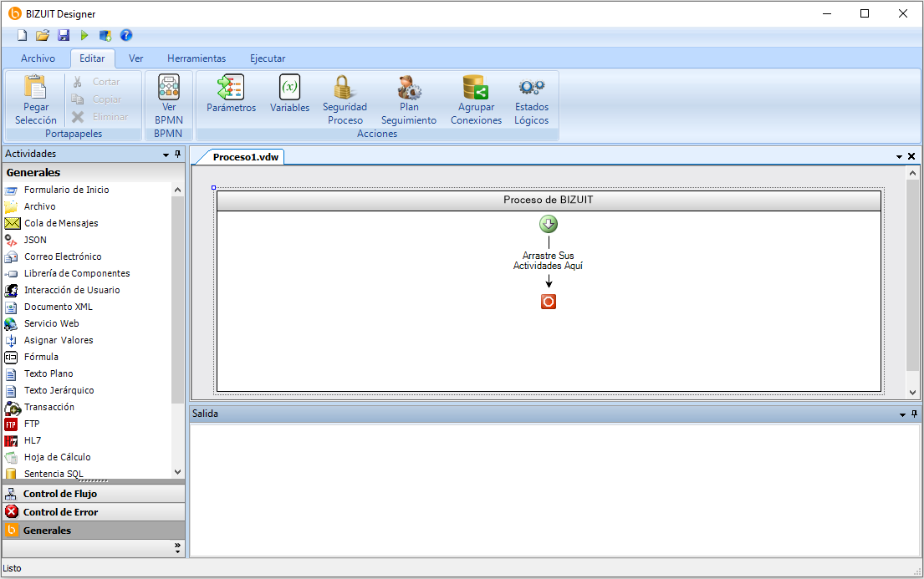The width and height of the screenshot is (924, 579).
Task: Click activity list scroll down arrow
Action: coord(177,472)
